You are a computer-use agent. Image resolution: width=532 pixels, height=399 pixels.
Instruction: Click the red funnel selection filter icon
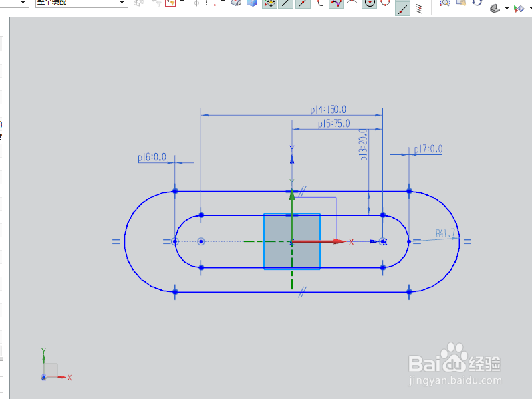click(170, 3)
